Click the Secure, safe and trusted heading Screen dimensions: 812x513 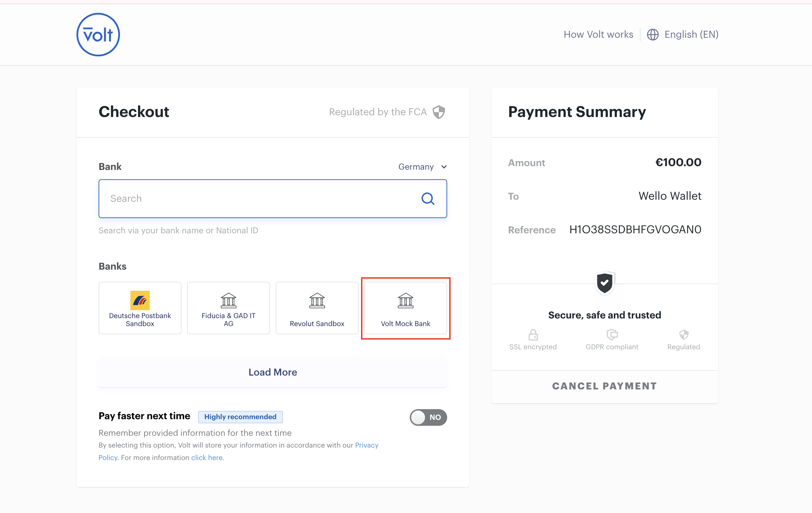pyautogui.click(x=605, y=315)
